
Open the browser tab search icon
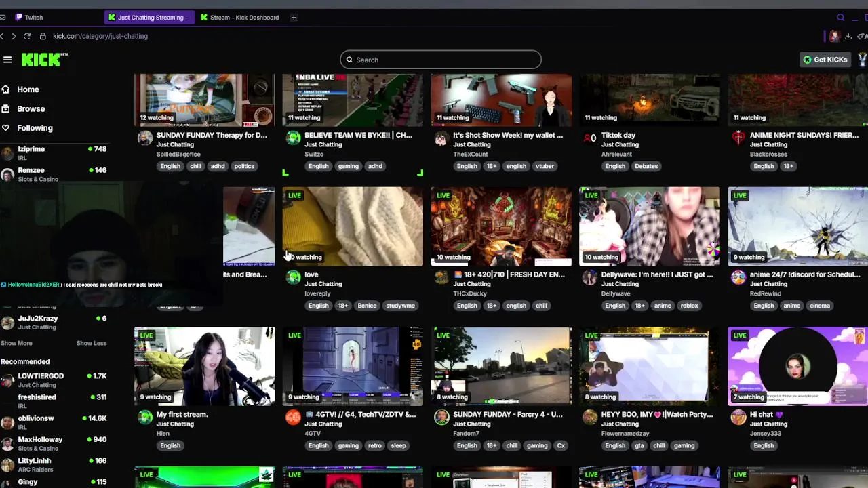click(x=841, y=18)
